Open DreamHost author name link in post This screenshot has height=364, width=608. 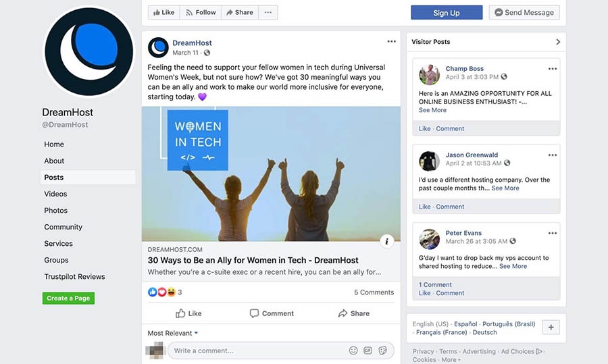tap(192, 43)
